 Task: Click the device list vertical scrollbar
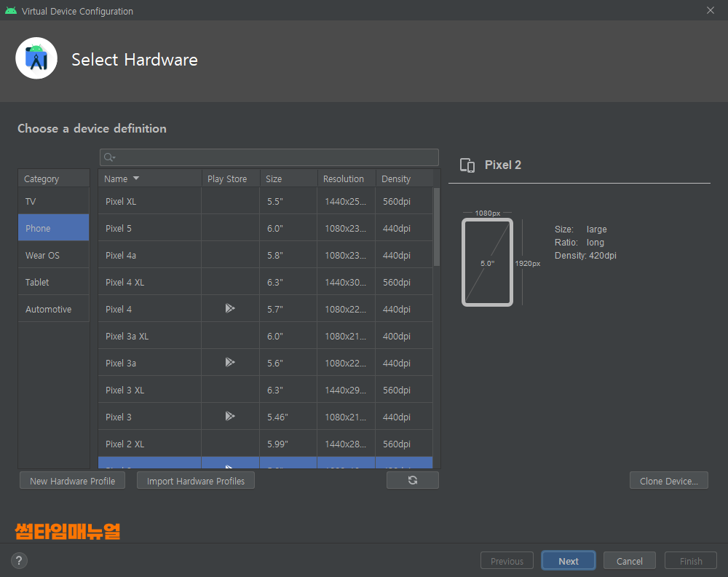pyautogui.click(x=436, y=227)
